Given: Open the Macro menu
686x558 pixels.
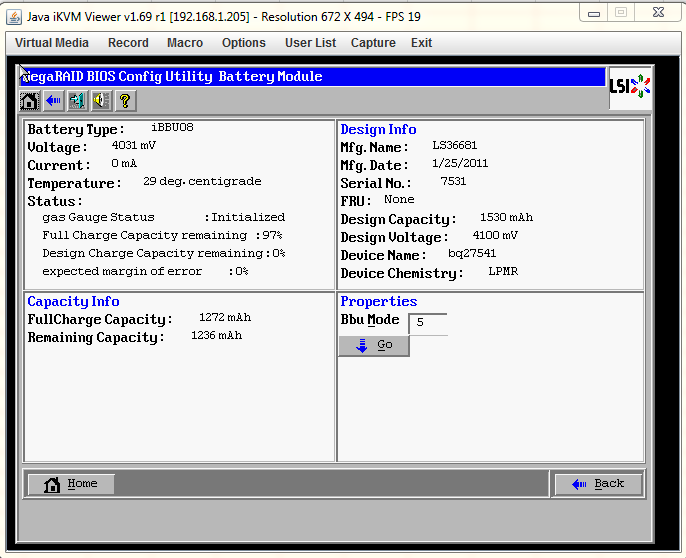Looking at the screenshot, I should point(185,43).
